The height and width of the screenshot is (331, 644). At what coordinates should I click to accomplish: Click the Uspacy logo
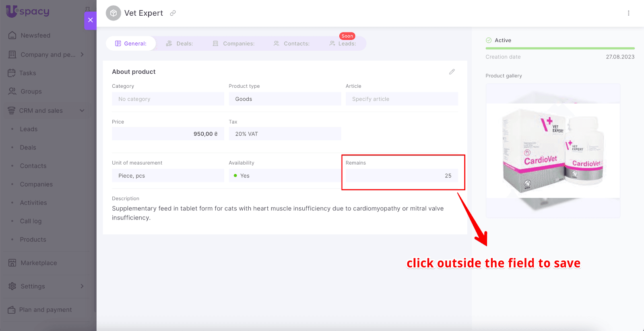[x=28, y=11]
